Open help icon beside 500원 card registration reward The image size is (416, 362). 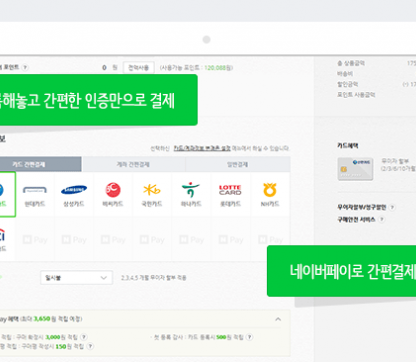pos(249,337)
